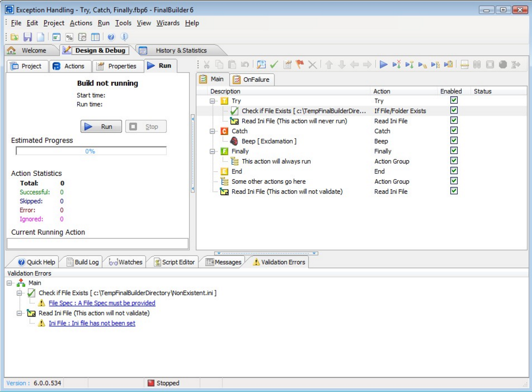Click the green checkmark validate icon
Viewport: 532px width, 392px height.
(x=274, y=65)
